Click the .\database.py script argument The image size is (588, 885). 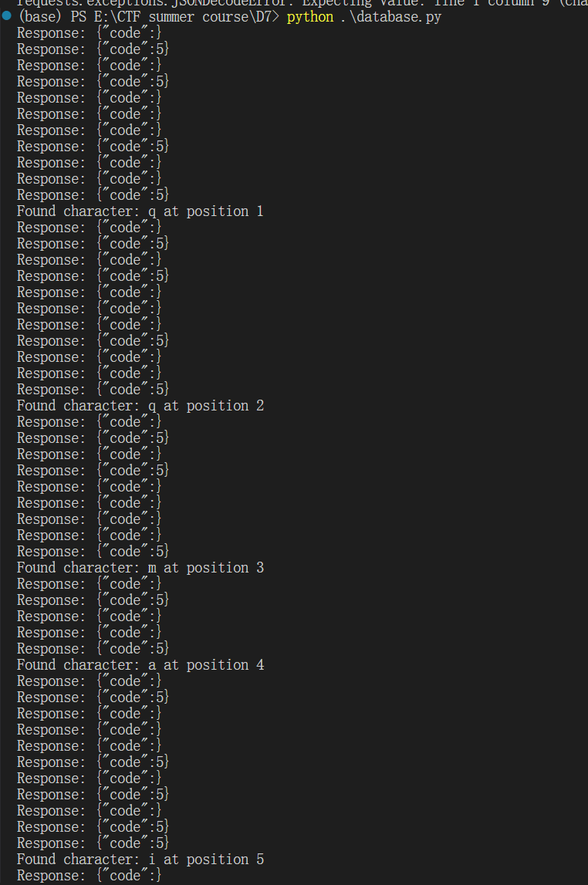[x=390, y=17]
